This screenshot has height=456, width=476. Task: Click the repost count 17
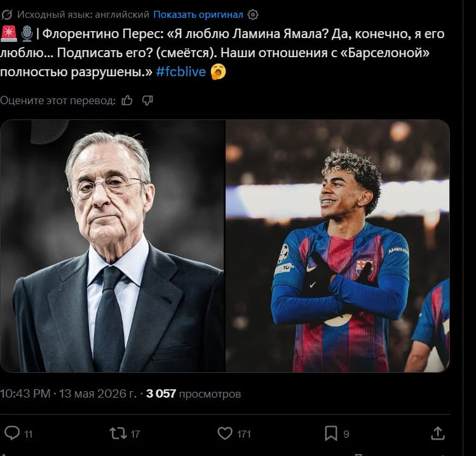[x=135, y=434]
